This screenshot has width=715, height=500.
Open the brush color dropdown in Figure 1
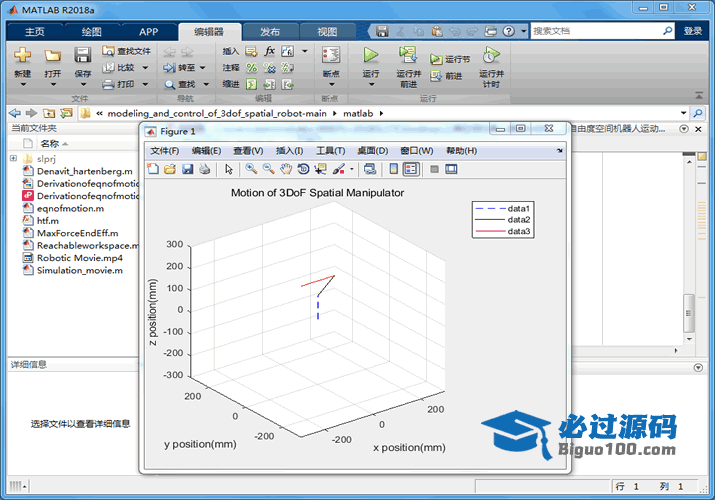pyautogui.click(x=352, y=169)
